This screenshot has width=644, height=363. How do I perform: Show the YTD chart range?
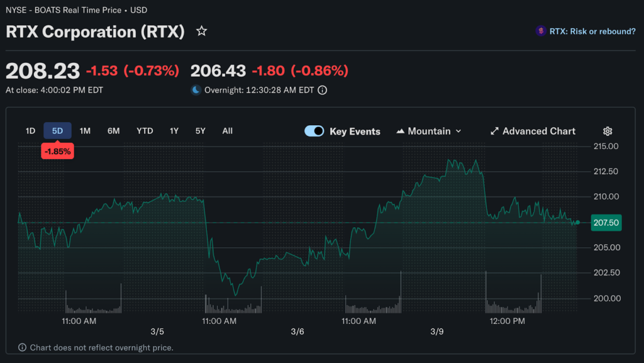pos(145,131)
